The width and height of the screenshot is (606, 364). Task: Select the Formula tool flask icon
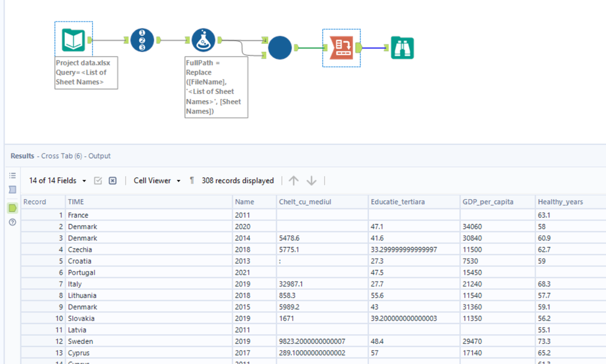(x=203, y=40)
